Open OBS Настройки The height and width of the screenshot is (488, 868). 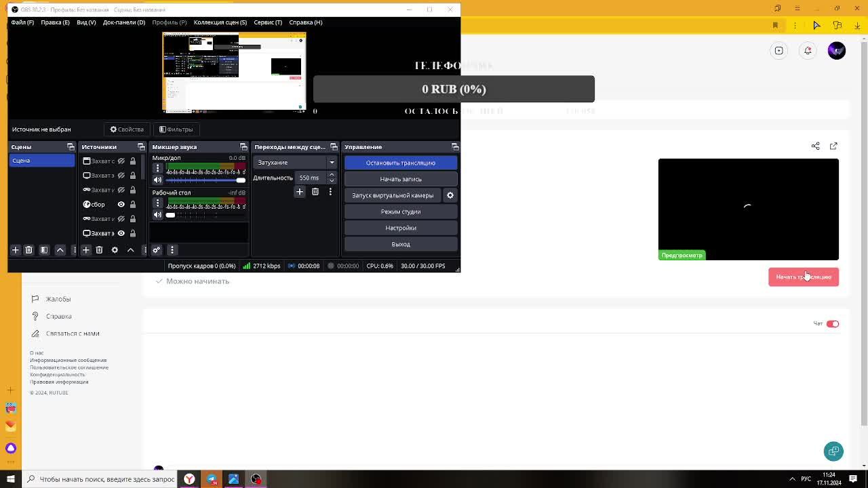tap(401, 228)
